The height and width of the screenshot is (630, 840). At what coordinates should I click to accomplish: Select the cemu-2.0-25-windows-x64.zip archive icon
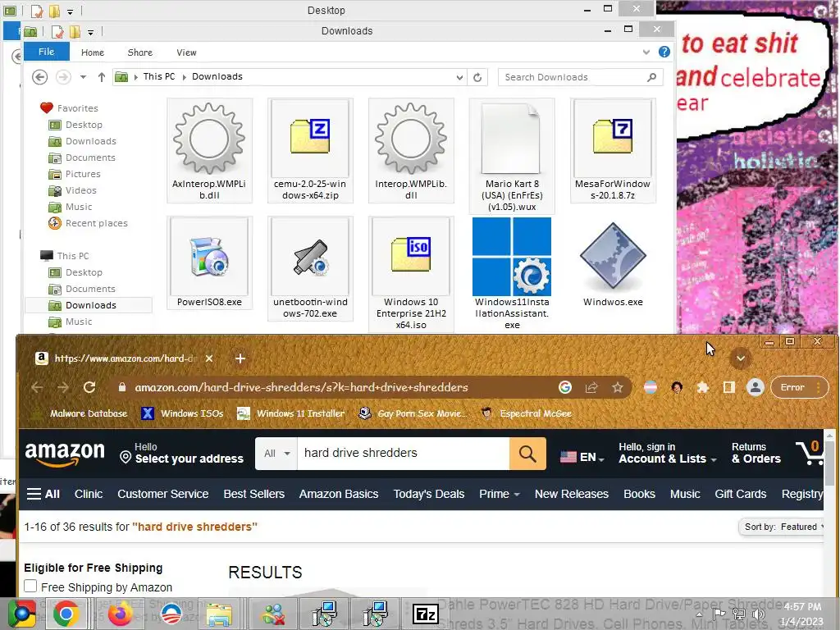click(x=310, y=137)
